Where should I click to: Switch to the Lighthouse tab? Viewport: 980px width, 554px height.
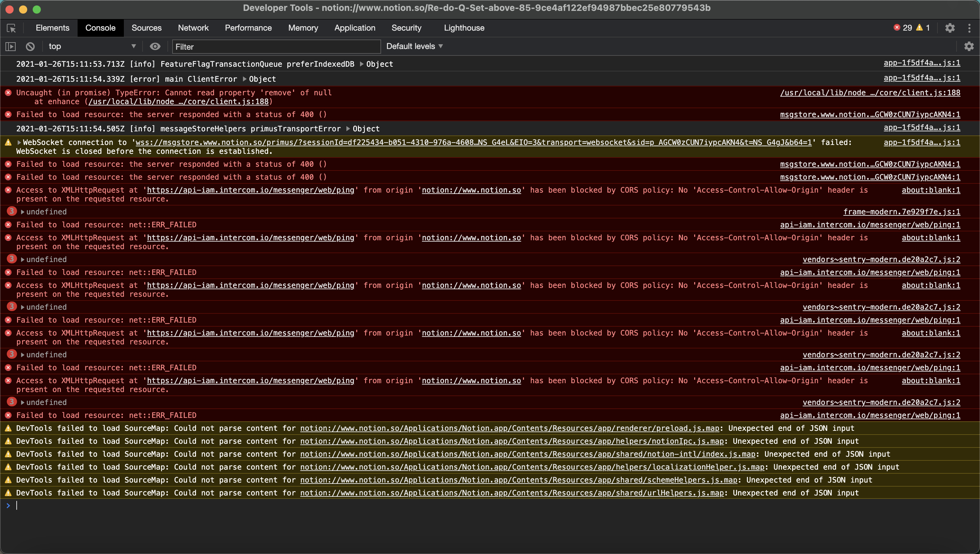coord(464,28)
